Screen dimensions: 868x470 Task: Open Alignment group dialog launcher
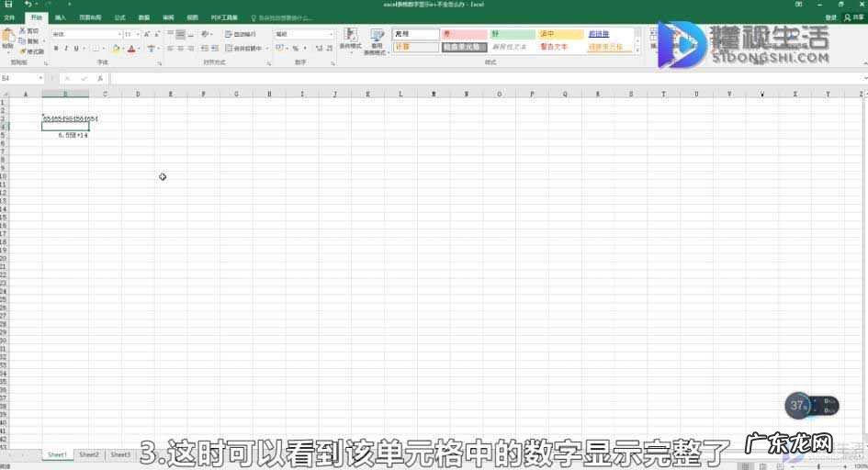[x=269, y=63]
